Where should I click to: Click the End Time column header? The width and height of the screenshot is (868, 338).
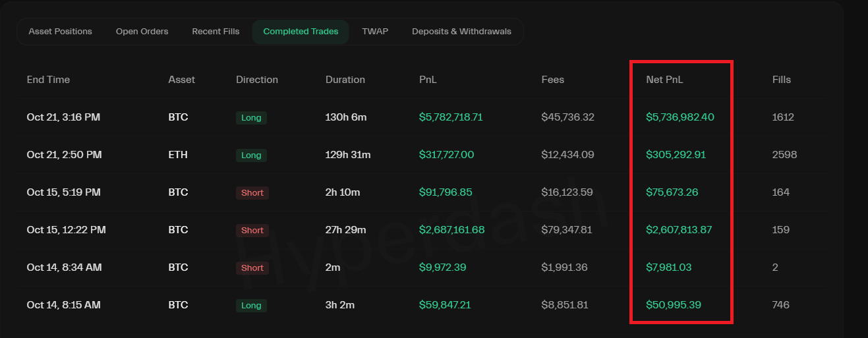[48, 80]
